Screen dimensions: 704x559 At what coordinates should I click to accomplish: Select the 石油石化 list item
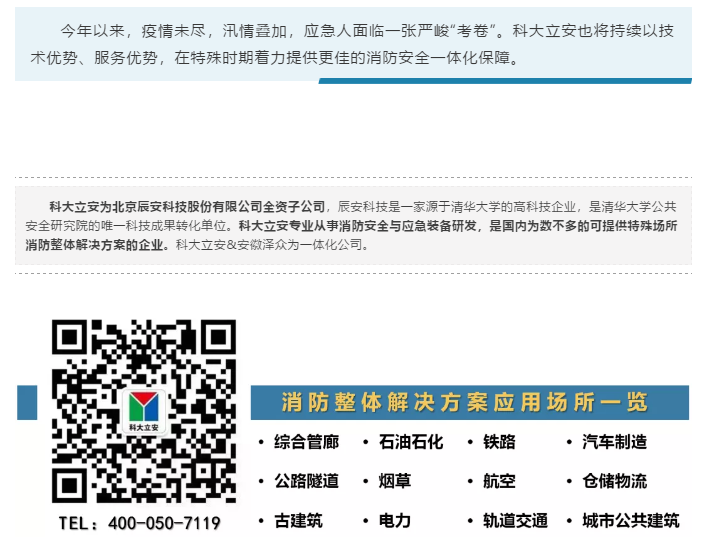tap(410, 442)
